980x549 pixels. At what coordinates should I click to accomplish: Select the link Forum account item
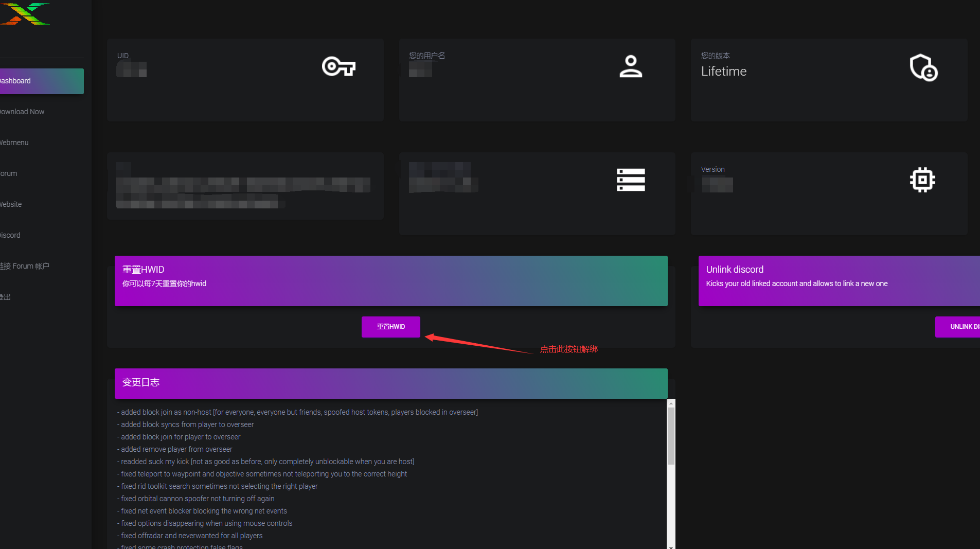coord(25,266)
